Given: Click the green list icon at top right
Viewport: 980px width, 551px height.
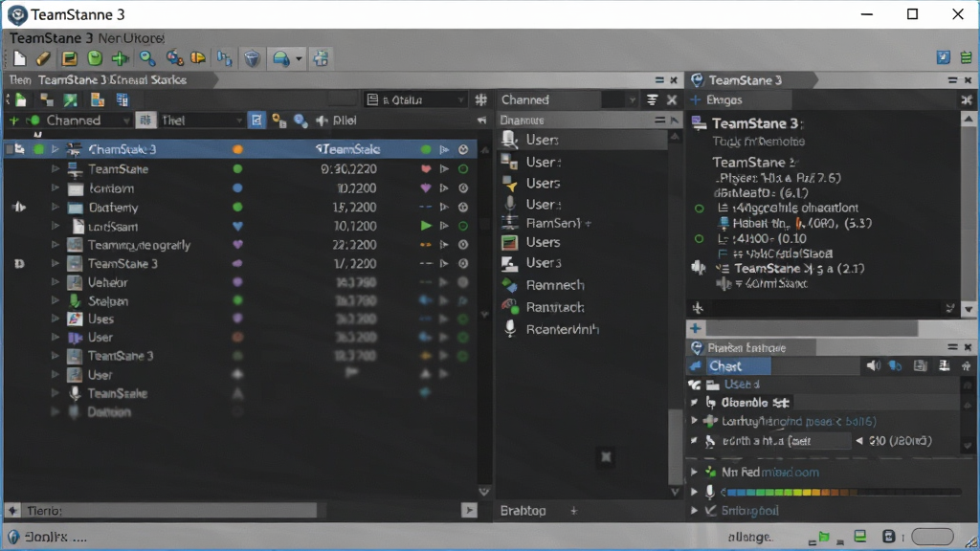Looking at the screenshot, I should pos(967,57).
